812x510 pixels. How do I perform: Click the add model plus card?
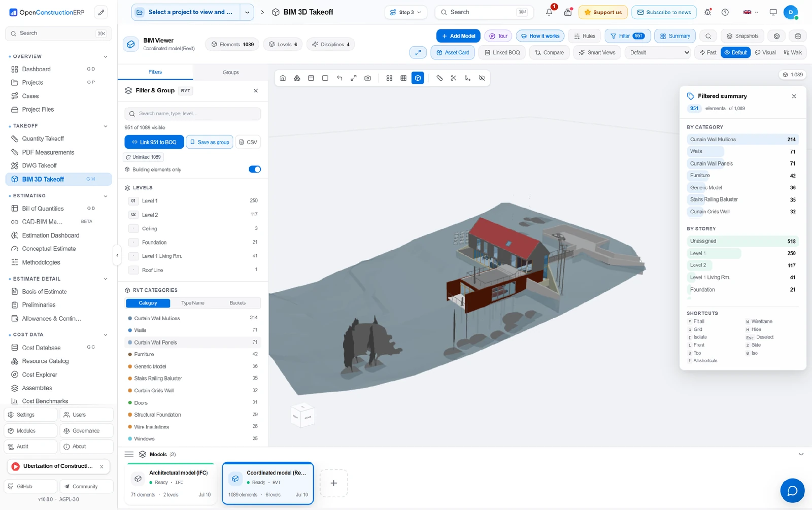333,483
